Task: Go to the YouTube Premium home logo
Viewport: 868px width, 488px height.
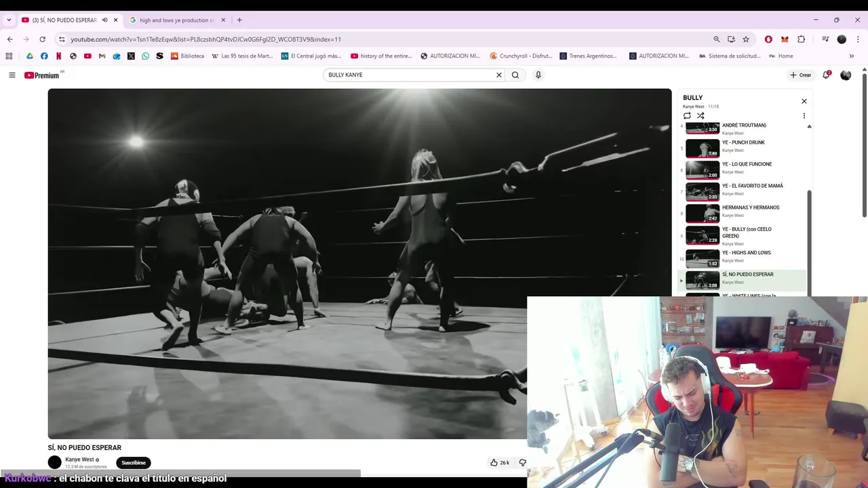Action: click(x=42, y=75)
